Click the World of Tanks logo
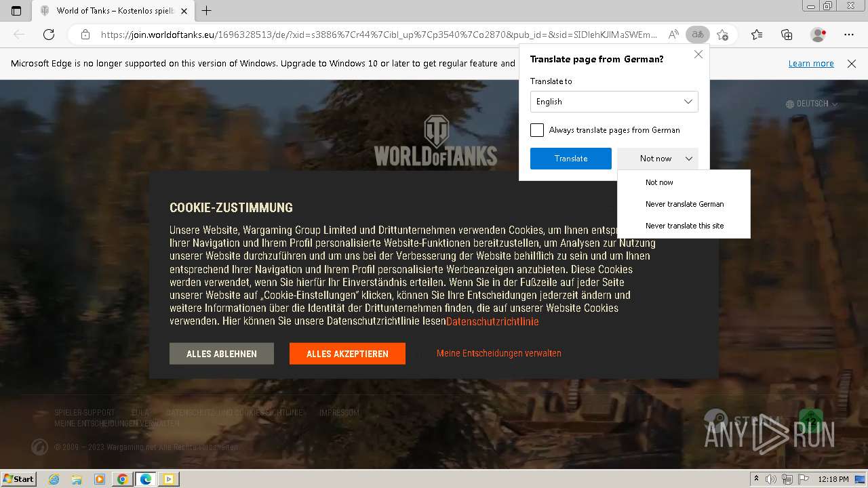Image resolution: width=868 pixels, height=488 pixels. 435,140
